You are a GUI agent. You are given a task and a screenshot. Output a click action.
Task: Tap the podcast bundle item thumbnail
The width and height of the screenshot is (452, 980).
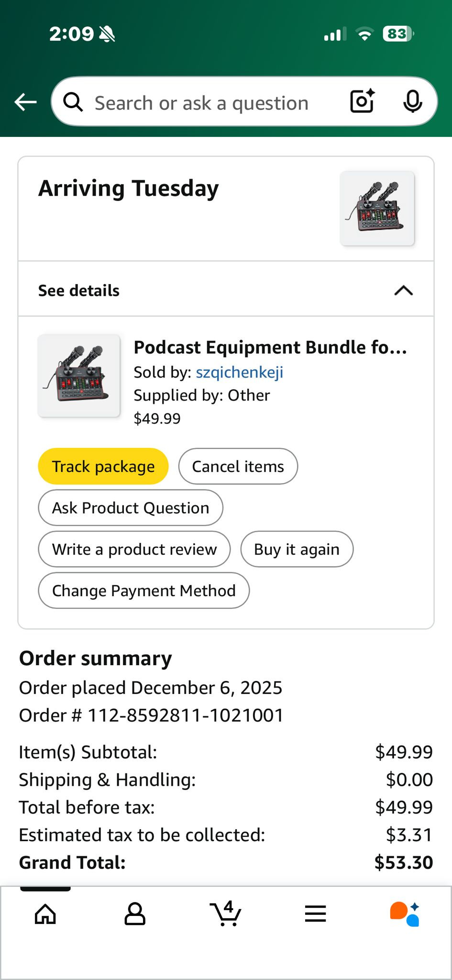click(79, 376)
